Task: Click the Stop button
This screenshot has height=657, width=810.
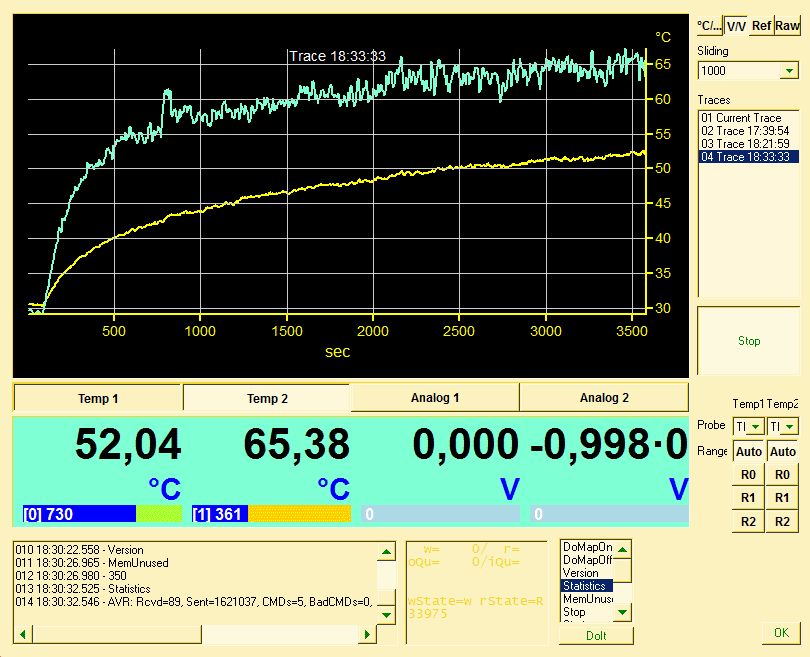Action: (749, 341)
